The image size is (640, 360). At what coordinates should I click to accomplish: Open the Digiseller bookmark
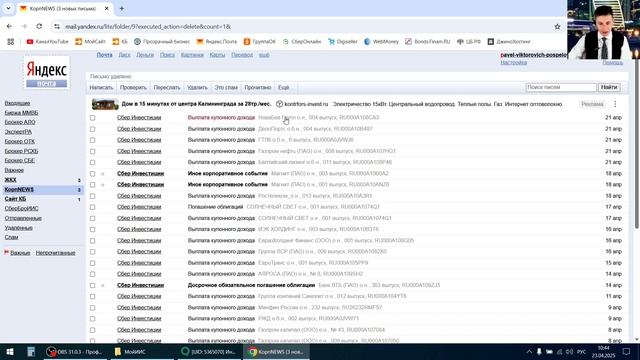[x=343, y=42]
